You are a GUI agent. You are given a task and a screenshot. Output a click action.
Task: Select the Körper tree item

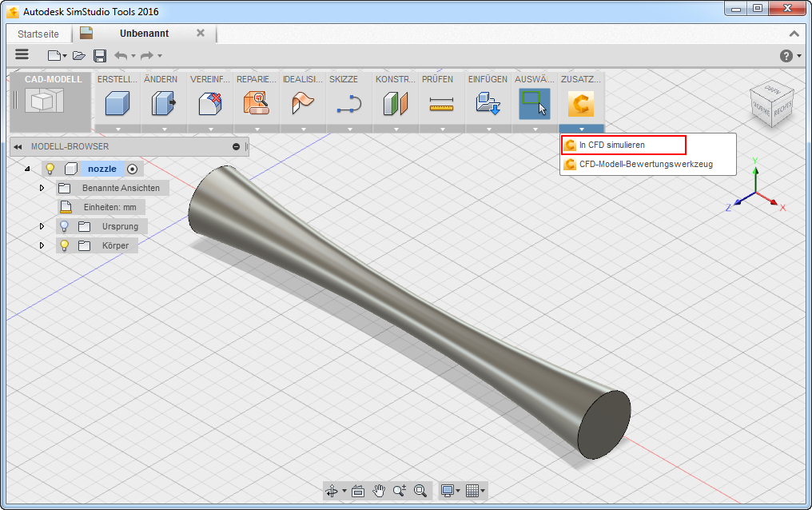coord(115,245)
